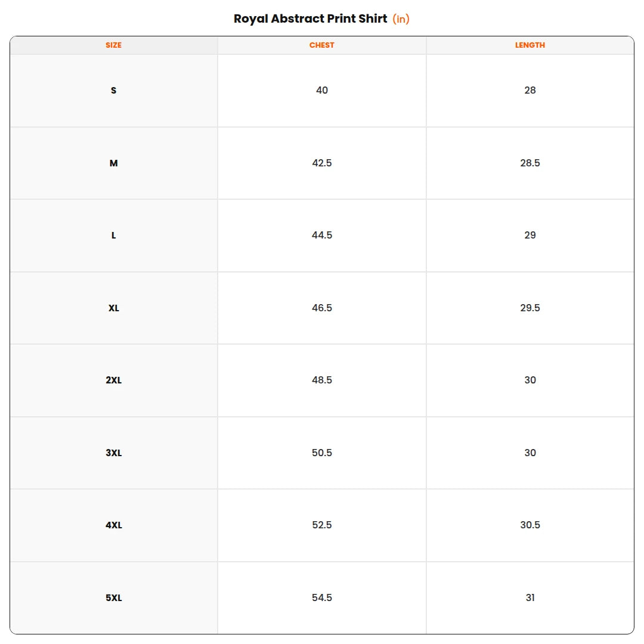This screenshot has height=644, width=644.
Task: Select the L size row label
Action: [114, 236]
